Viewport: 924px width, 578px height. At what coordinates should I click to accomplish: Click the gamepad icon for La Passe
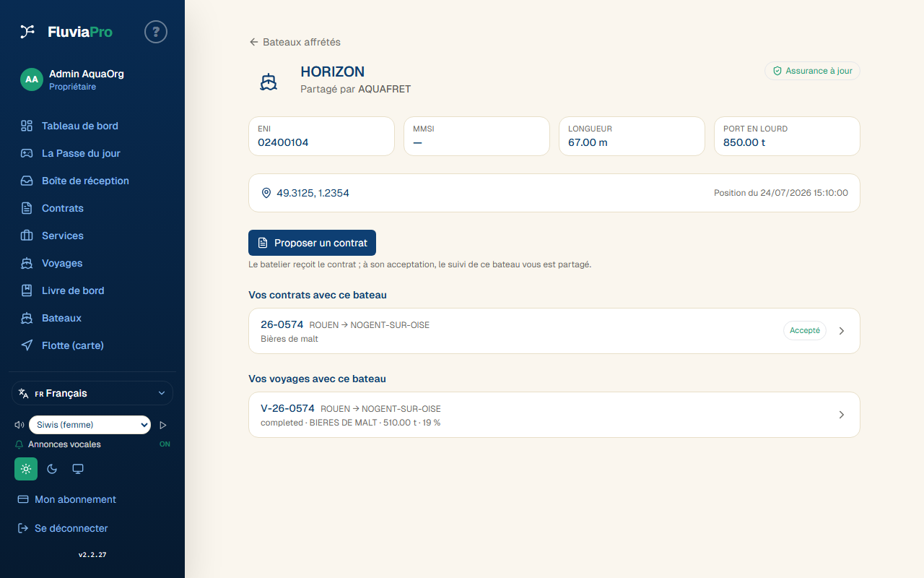coord(27,153)
